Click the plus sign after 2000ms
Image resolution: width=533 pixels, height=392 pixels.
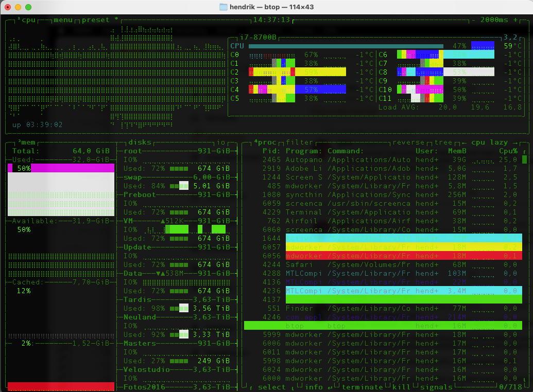pyautogui.click(x=515, y=20)
